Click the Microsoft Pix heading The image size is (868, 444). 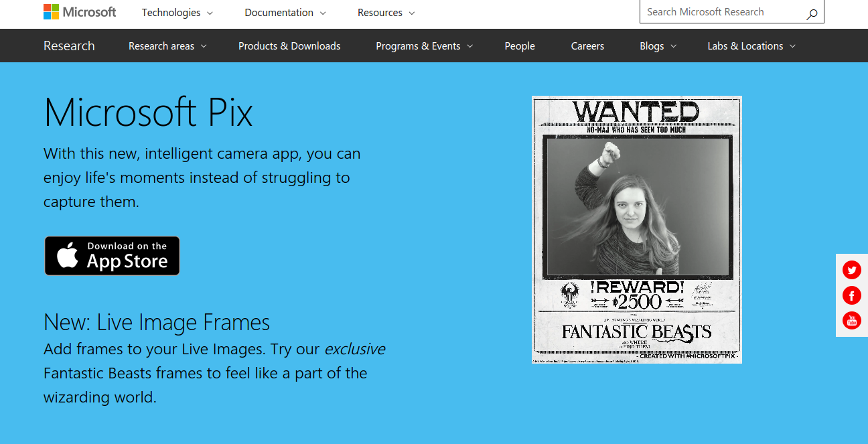pyautogui.click(x=149, y=112)
